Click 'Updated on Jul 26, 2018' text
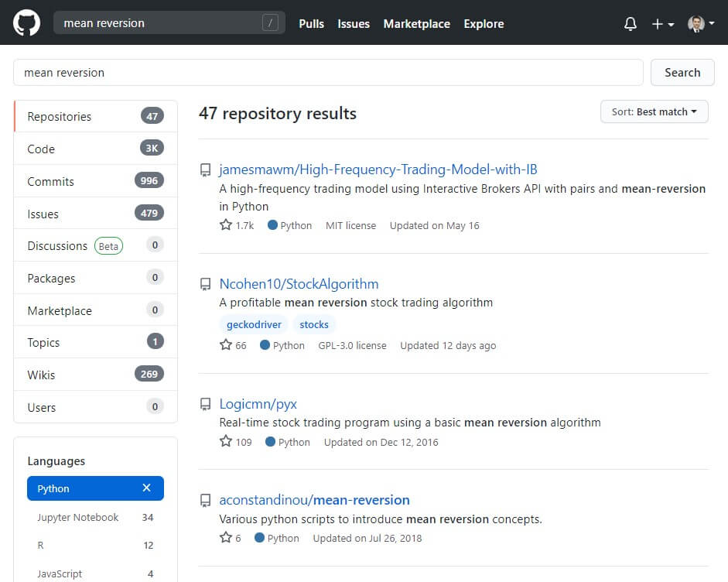The image size is (728, 582). pyautogui.click(x=367, y=539)
